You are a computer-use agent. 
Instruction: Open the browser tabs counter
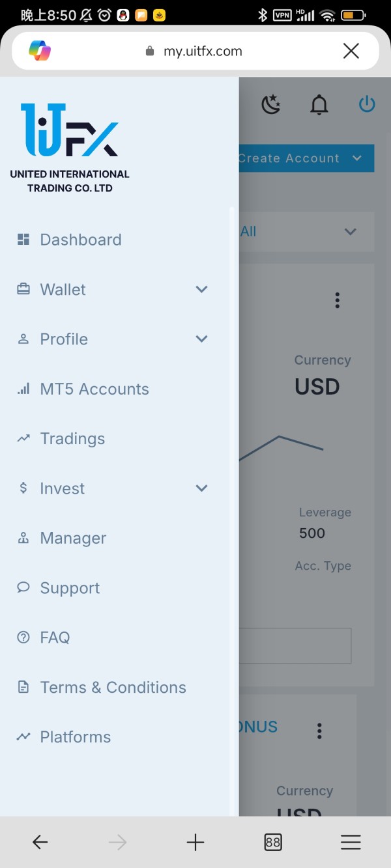point(273,842)
